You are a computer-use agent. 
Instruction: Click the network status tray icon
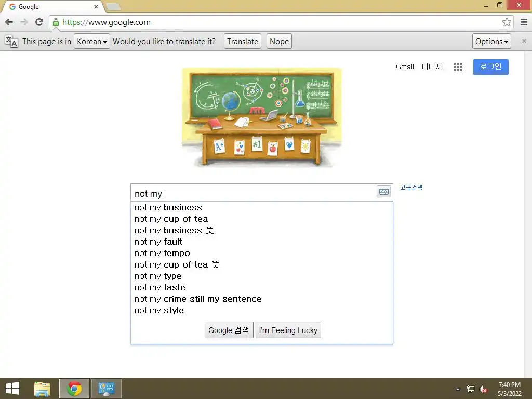pyautogui.click(x=471, y=389)
